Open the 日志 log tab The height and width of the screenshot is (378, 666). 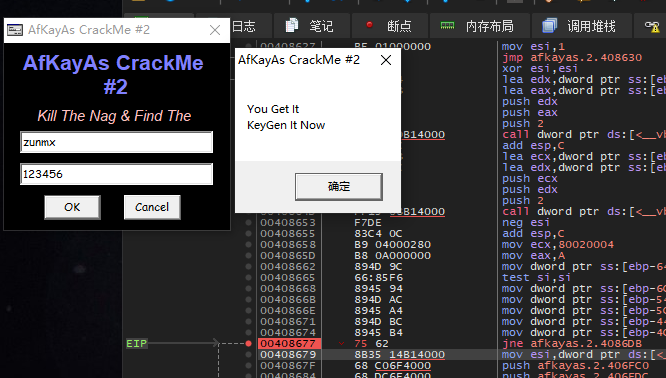pos(244,26)
